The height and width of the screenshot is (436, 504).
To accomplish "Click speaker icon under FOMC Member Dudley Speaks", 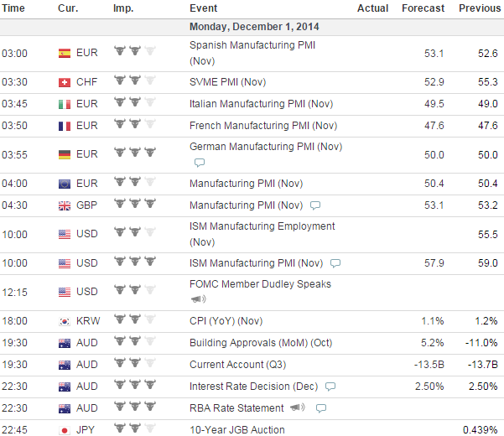I will tap(199, 299).
